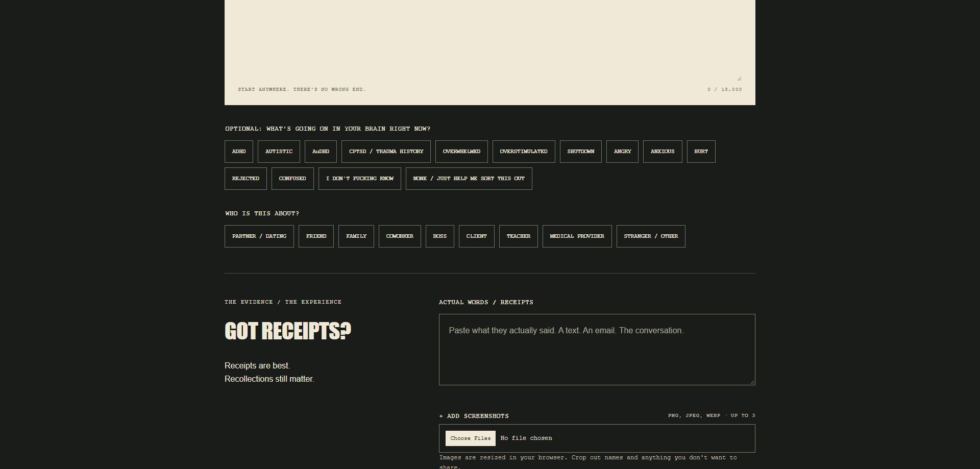Select STRANGER / OTHER option
Viewport: 980px width, 469px height.
[x=651, y=236]
